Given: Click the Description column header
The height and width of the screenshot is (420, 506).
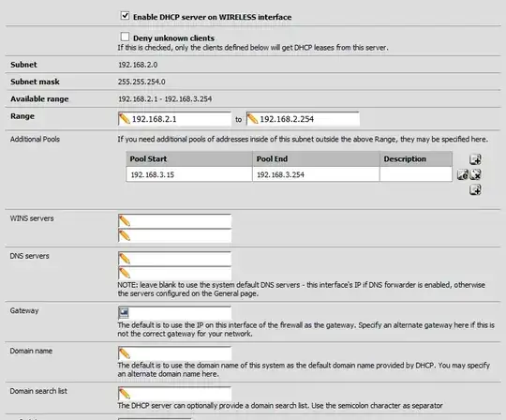Looking at the screenshot, I should pos(416,158).
